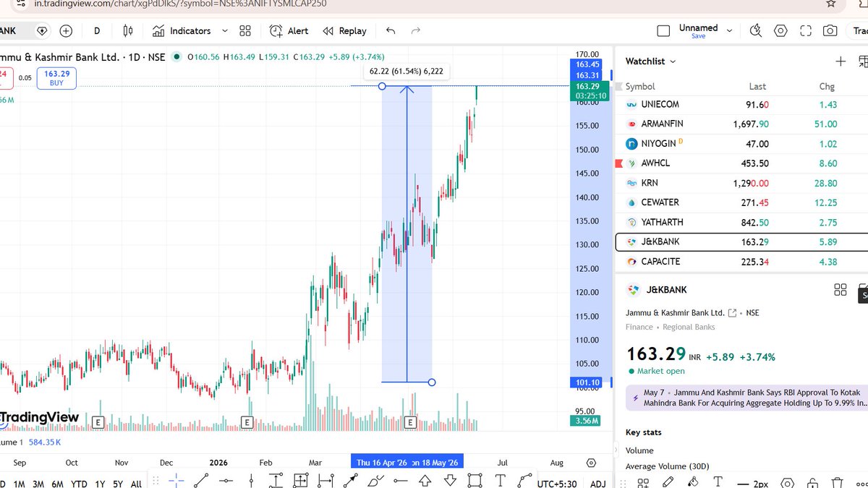Expand the Unnamed layout dropdown arrow

(x=729, y=31)
